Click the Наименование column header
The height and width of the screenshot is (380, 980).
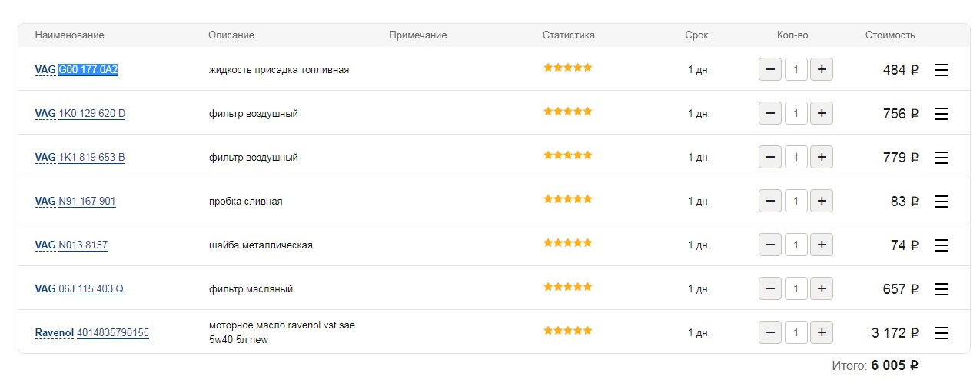(70, 35)
